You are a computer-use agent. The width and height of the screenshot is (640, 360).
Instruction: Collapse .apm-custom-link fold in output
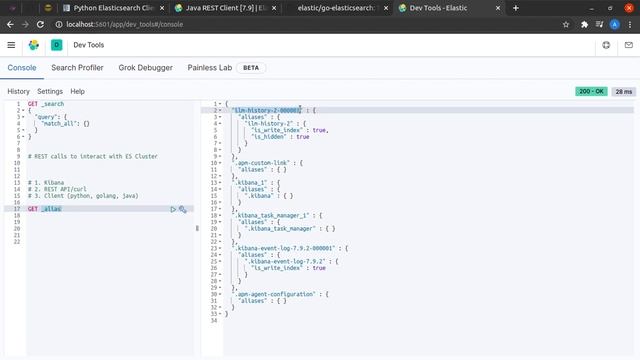pos(220,163)
